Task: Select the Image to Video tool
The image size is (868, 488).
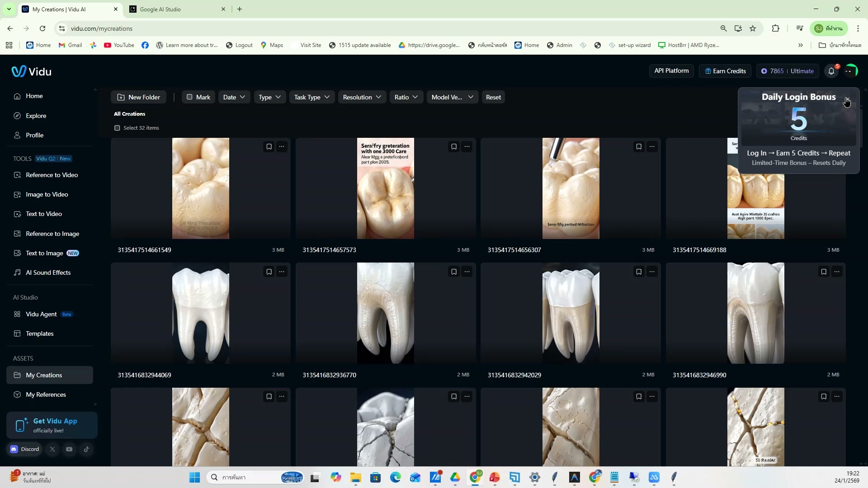Action: pyautogui.click(x=47, y=194)
